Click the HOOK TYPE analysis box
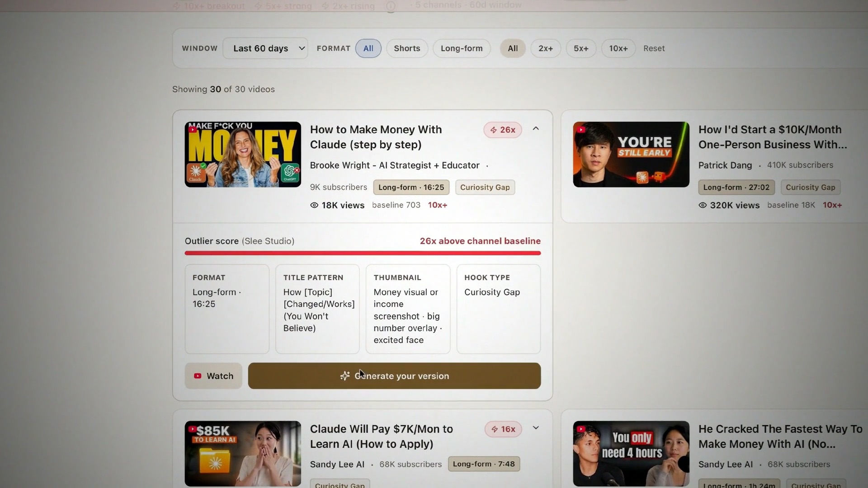This screenshot has height=488, width=868. (x=499, y=309)
